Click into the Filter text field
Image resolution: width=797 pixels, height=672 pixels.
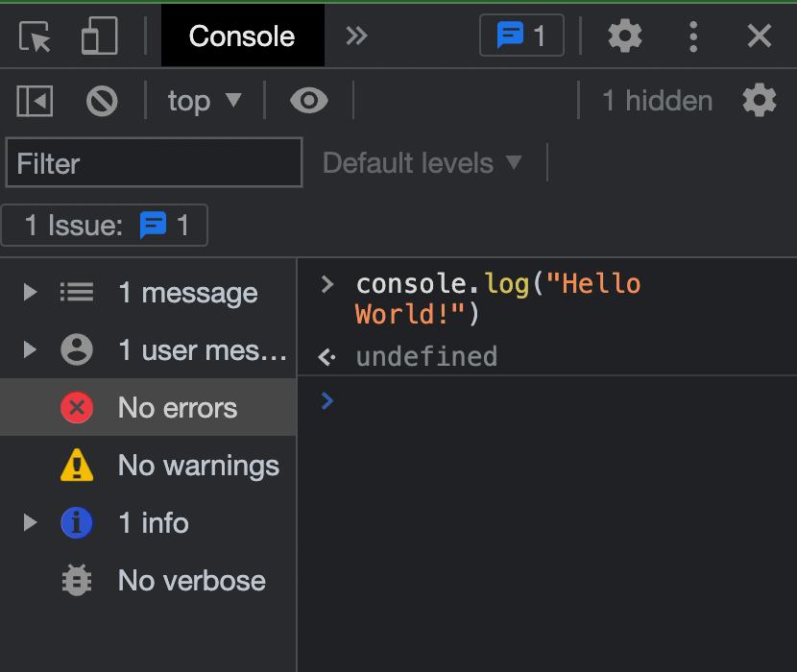(154, 163)
